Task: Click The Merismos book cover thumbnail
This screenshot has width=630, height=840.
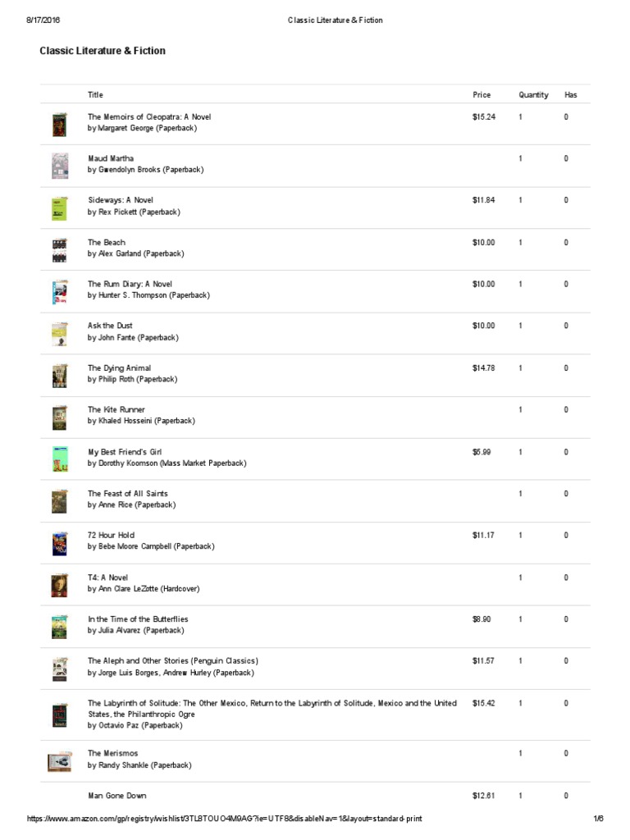Action: 59,761
